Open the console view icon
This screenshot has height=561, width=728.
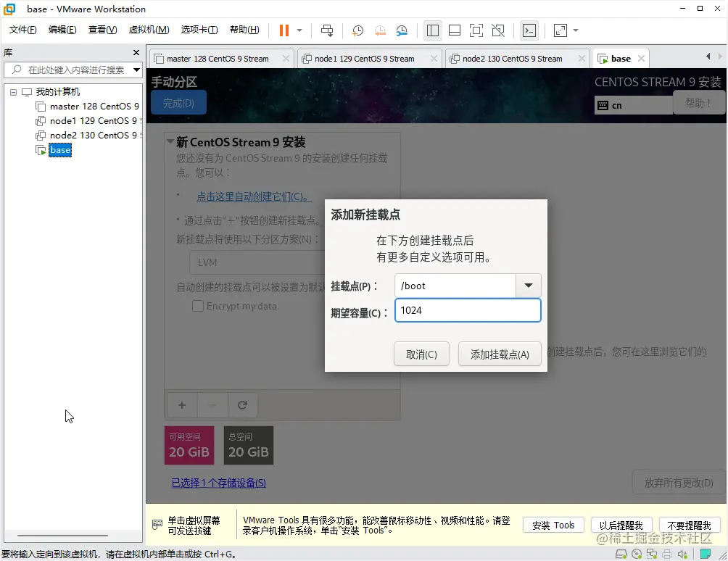click(x=529, y=30)
